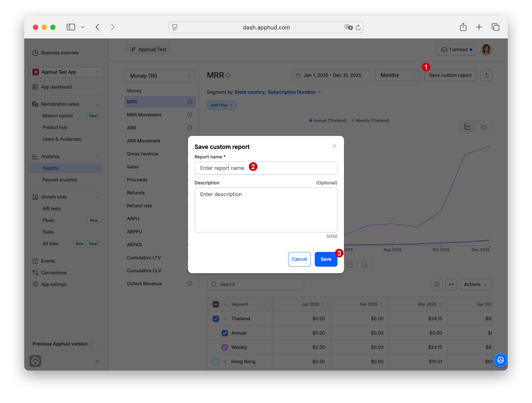Viewport: 532px width, 403px height.
Task: Uncheck Weekly row checkbox
Action: point(225,347)
